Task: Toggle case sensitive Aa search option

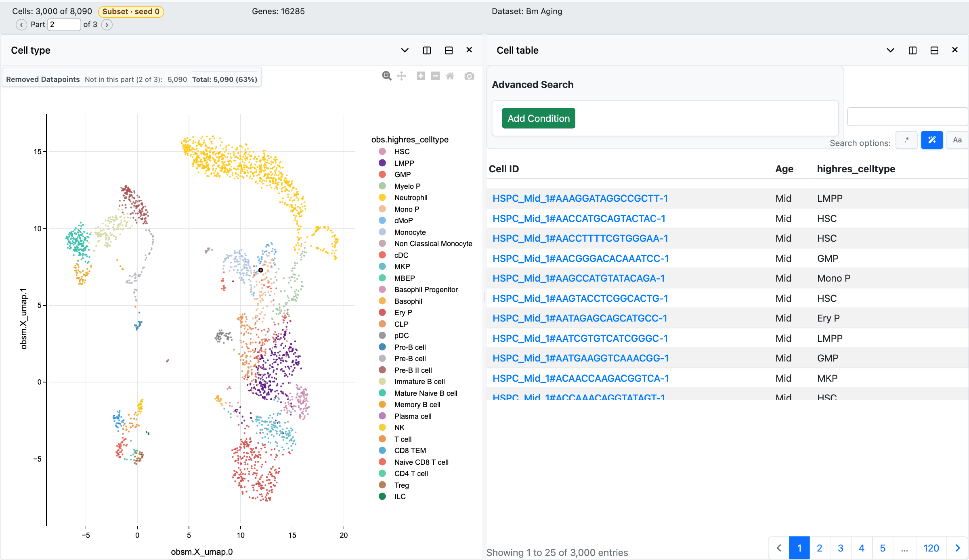Action: coord(957,140)
